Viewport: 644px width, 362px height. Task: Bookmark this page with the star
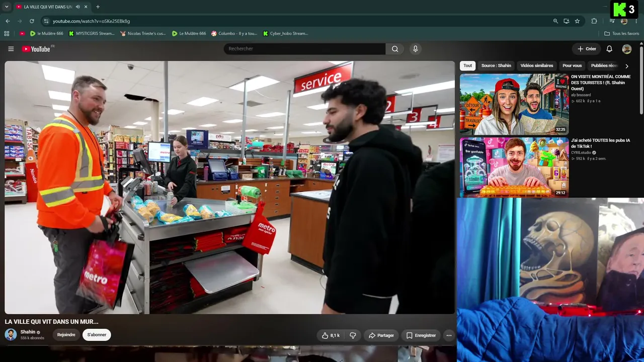[577, 21]
